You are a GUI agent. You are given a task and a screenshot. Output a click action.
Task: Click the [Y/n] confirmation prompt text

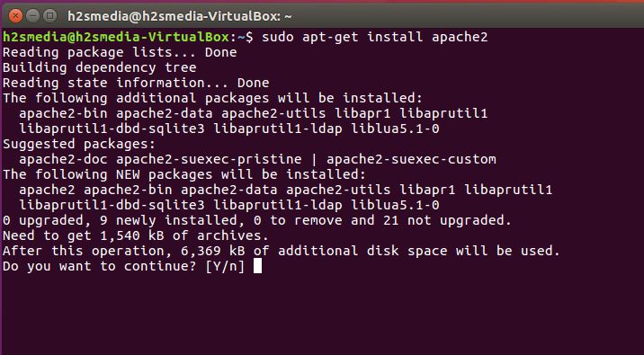point(225,266)
